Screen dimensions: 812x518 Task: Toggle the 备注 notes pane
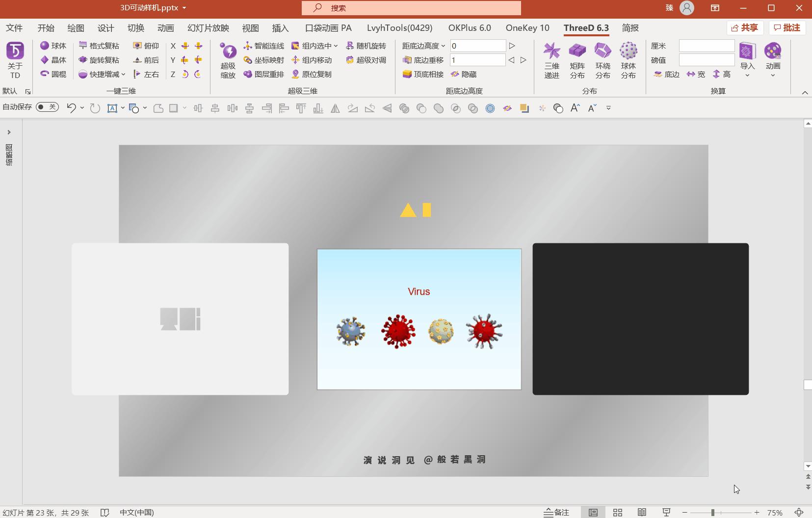[x=557, y=513]
